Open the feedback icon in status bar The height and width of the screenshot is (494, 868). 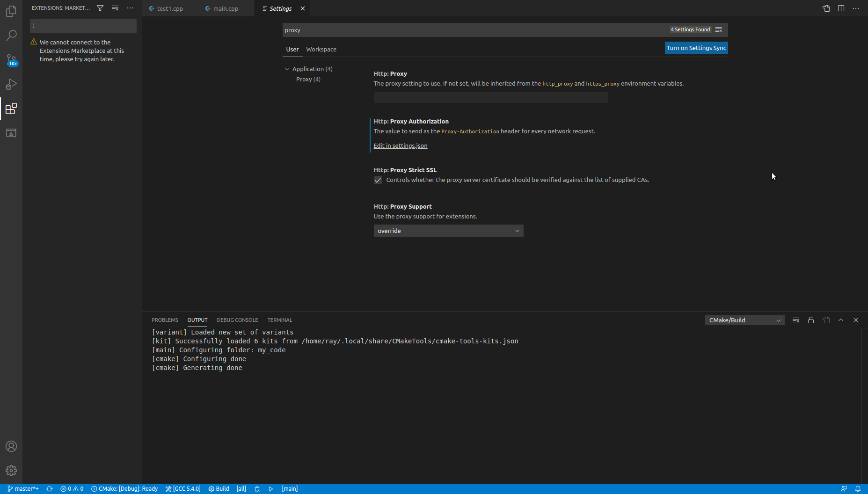[x=844, y=489]
